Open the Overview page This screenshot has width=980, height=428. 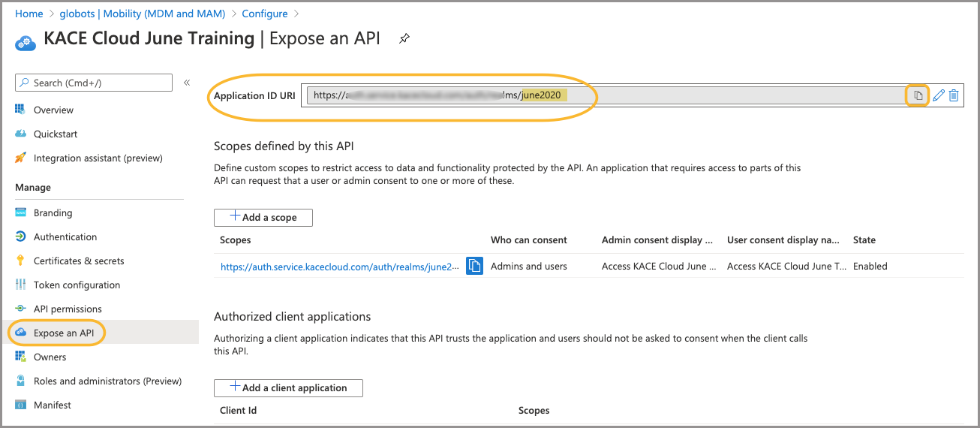(53, 110)
